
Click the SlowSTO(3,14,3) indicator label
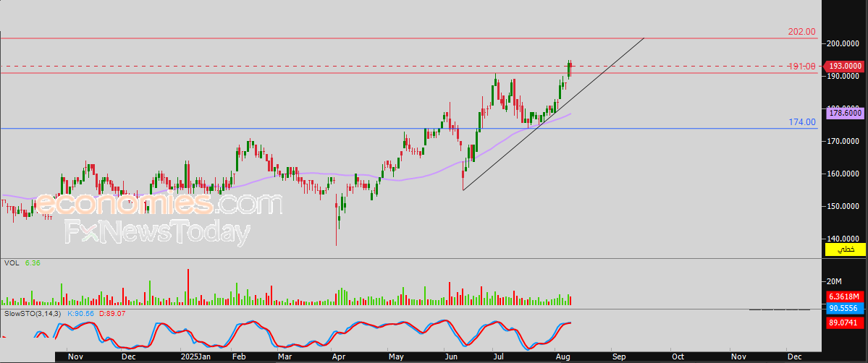click(x=32, y=313)
